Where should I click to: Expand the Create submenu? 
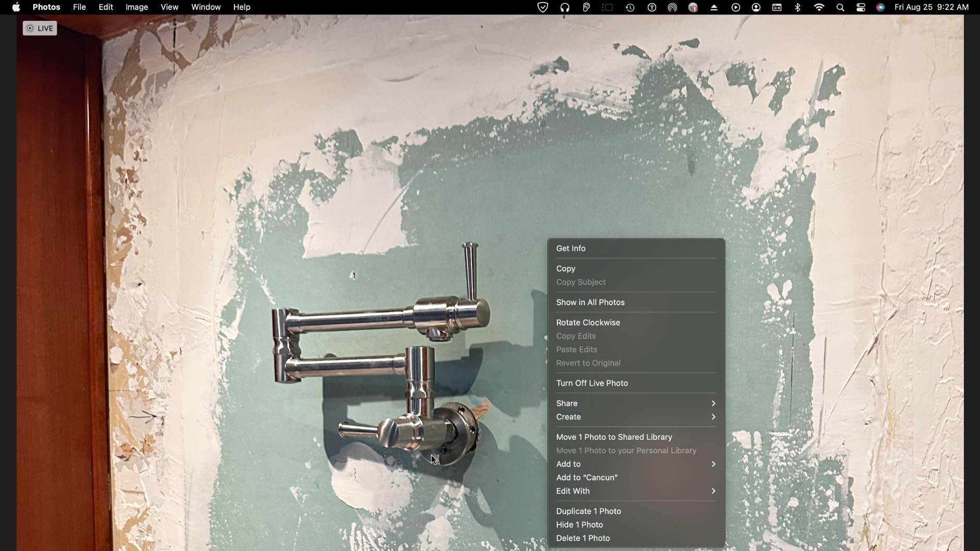coord(636,417)
